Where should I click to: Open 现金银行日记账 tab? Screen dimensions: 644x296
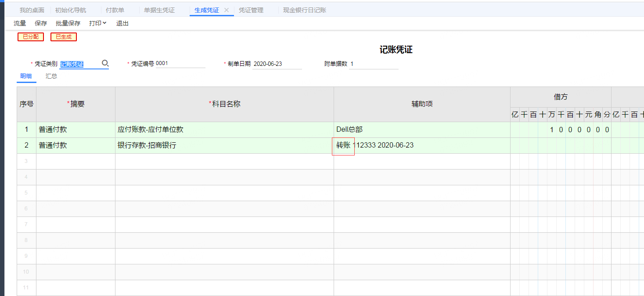click(x=305, y=10)
